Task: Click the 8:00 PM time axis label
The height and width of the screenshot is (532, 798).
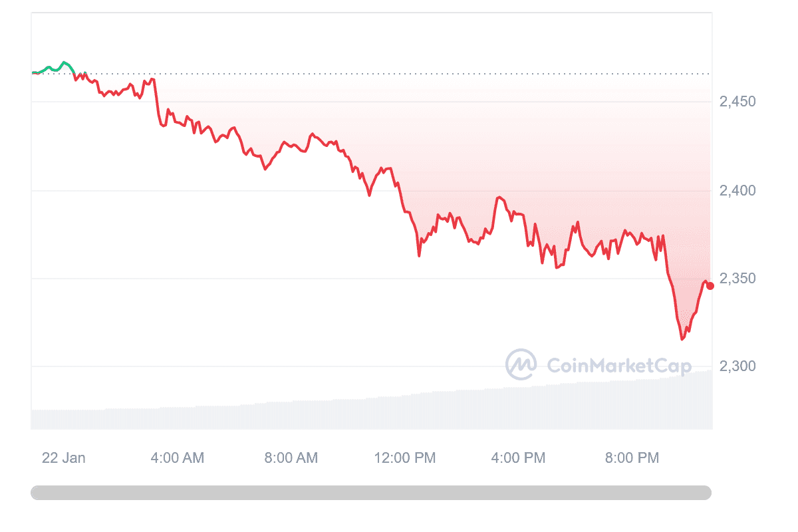Action: (632, 458)
